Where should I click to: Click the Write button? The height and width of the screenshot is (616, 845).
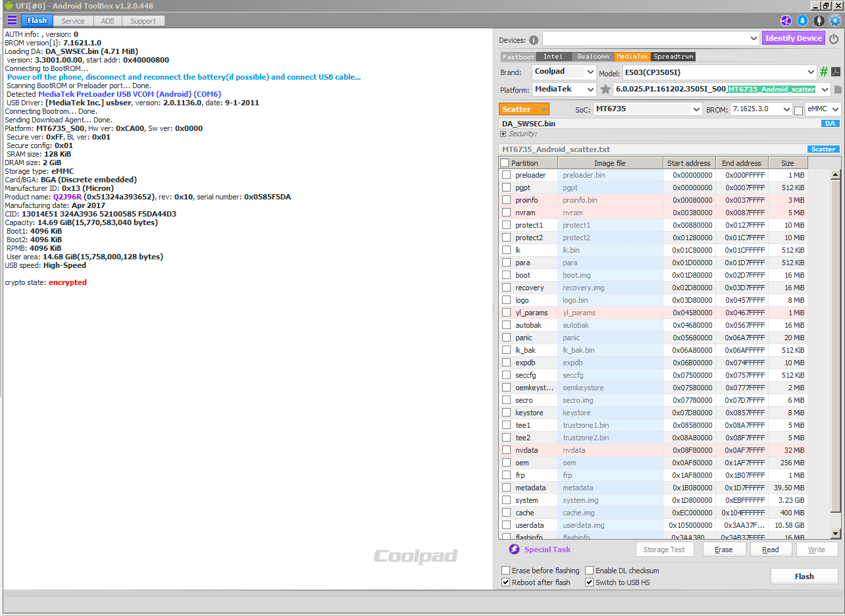817,550
